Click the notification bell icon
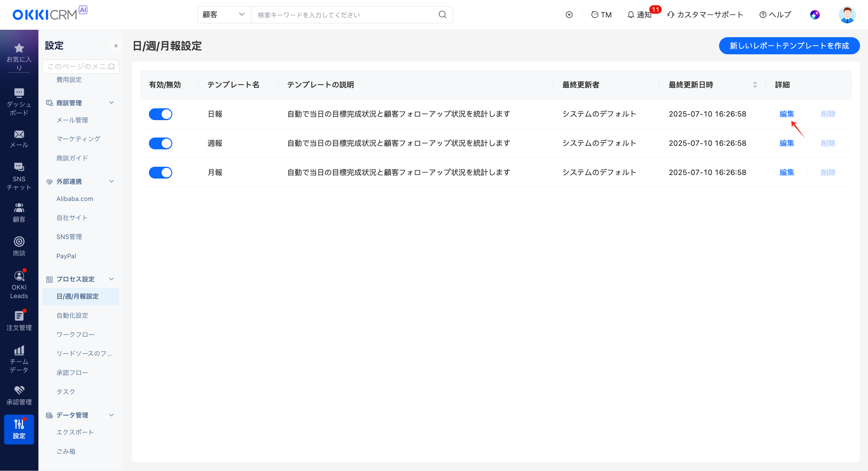 coord(630,15)
